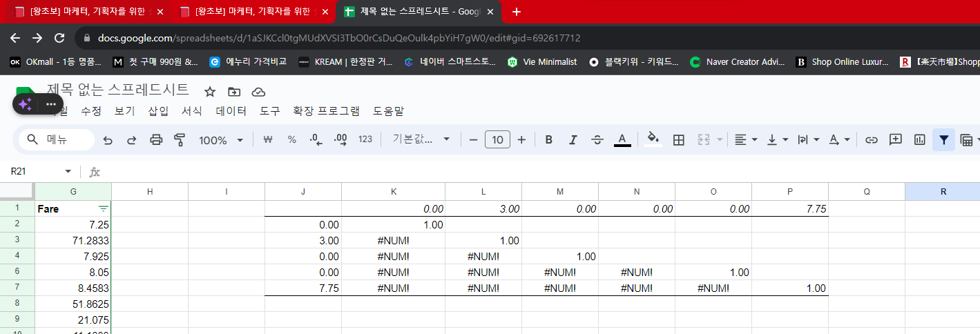Increase font size with plus button
This screenshot has width=980, height=334.
tap(521, 139)
